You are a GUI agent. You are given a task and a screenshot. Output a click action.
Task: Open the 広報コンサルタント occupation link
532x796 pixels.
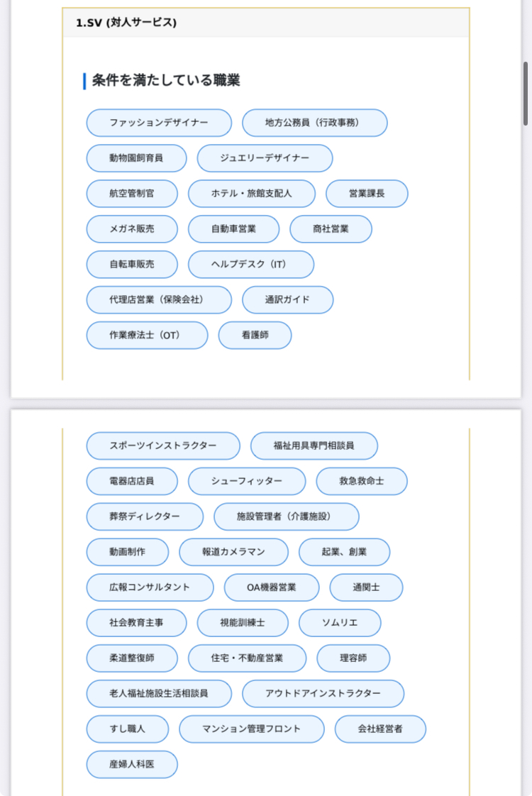(150, 588)
